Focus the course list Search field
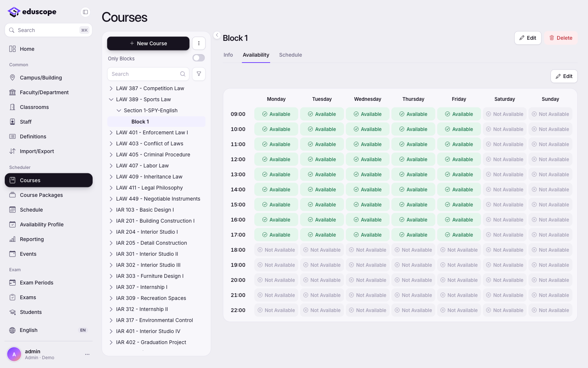The width and height of the screenshot is (588, 368). (x=148, y=74)
